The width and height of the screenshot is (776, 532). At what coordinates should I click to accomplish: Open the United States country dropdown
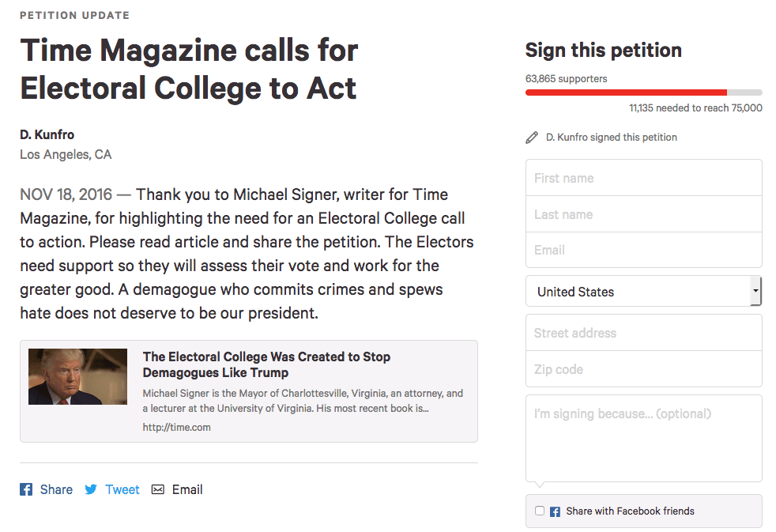point(638,292)
